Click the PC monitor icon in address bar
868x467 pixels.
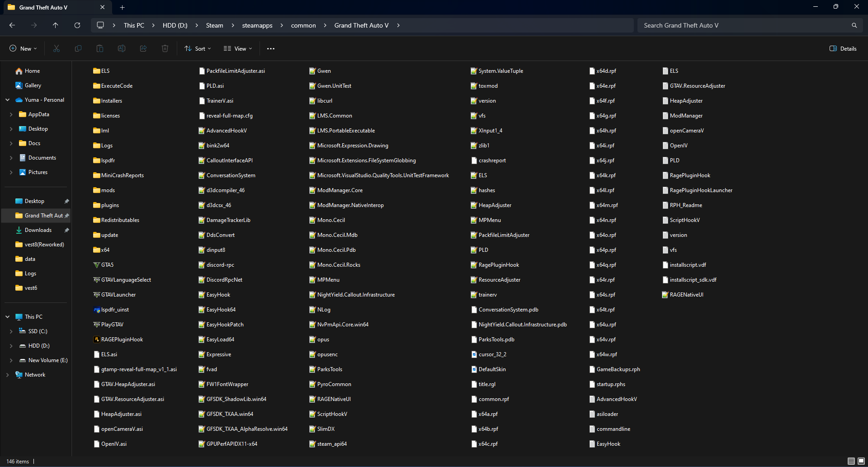tap(100, 25)
